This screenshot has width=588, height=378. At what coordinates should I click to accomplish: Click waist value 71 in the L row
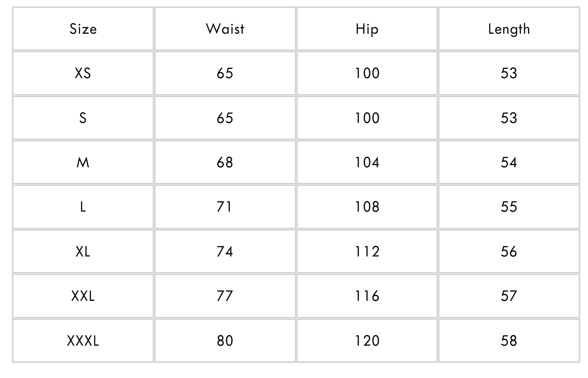coord(225,207)
